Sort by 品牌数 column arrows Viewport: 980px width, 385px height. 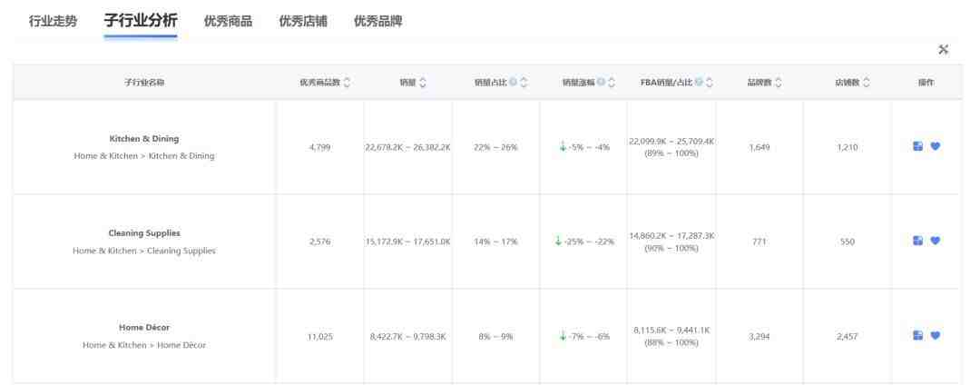[x=779, y=83]
